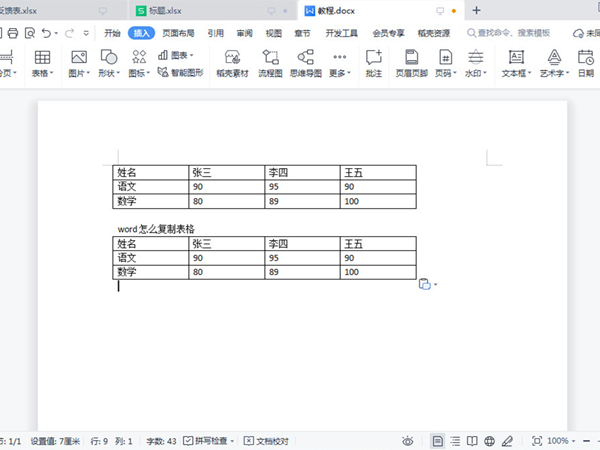Toggle 文档校对 (Document proofreading) in status bar
Image resolution: width=600 pixels, height=450 pixels.
[266, 441]
